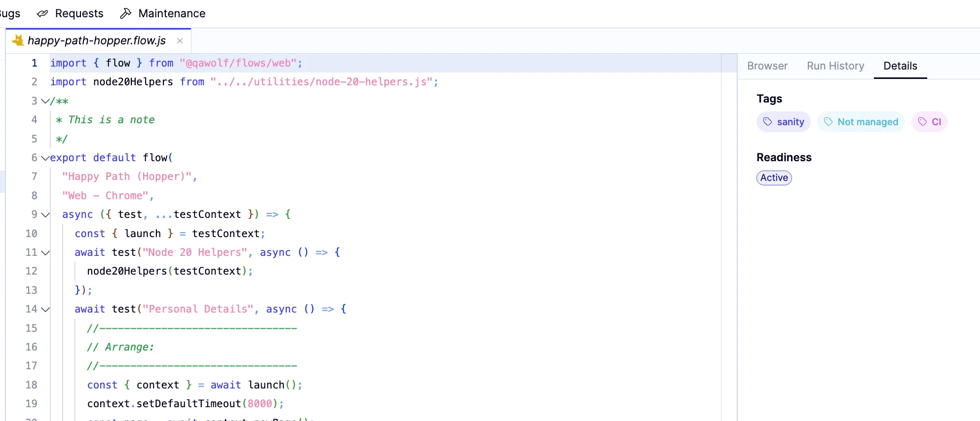Close the happy-path-hopper.flow.js tab
The height and width of the screenshot is (421, 980).
click(x=180, y=41)
